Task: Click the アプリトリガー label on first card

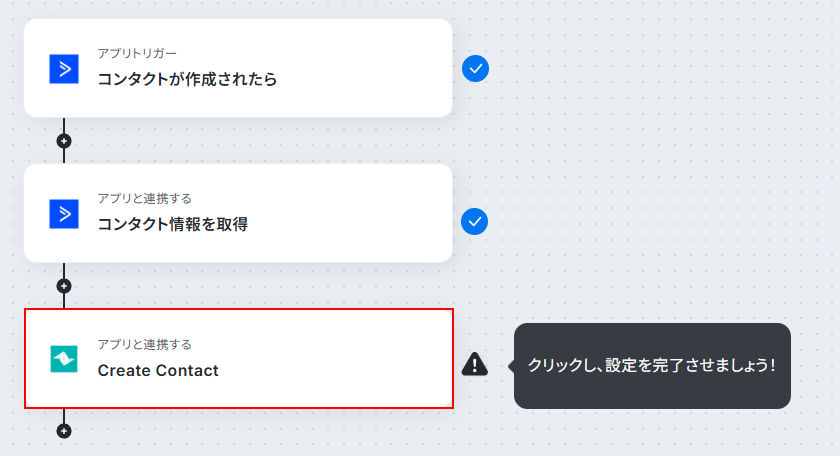Action: click(x=137, y=54)
